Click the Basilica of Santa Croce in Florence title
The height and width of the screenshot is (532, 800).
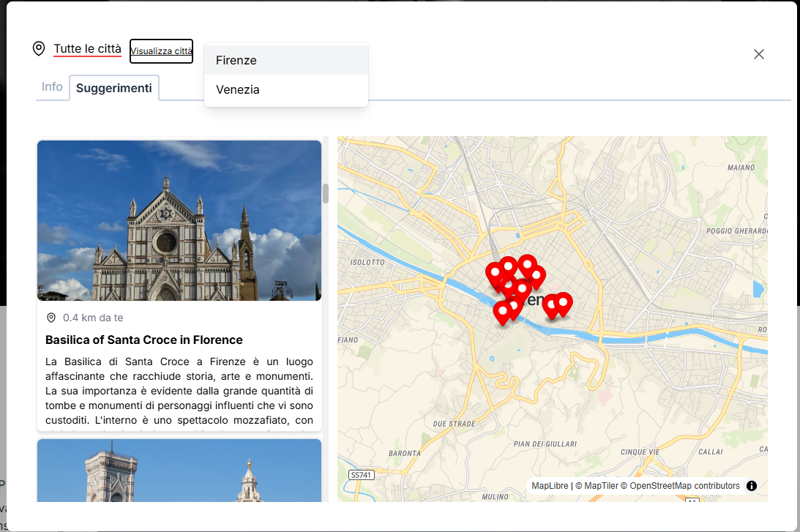144,340
